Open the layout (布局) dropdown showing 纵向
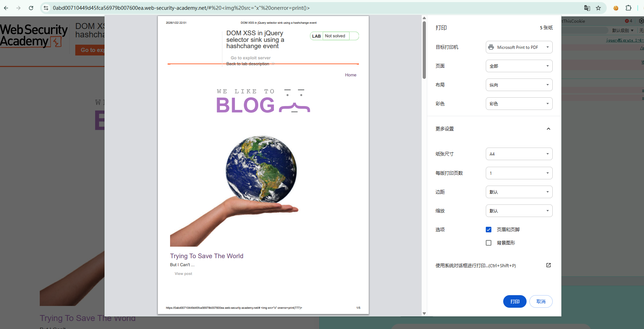The width and height of the screenshot is (644, 329). point(519,85)
